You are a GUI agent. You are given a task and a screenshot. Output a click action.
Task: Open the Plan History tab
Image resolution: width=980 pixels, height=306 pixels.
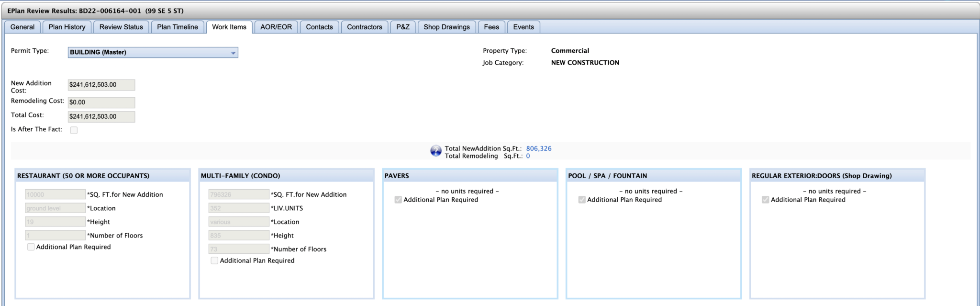pos(67,27)
